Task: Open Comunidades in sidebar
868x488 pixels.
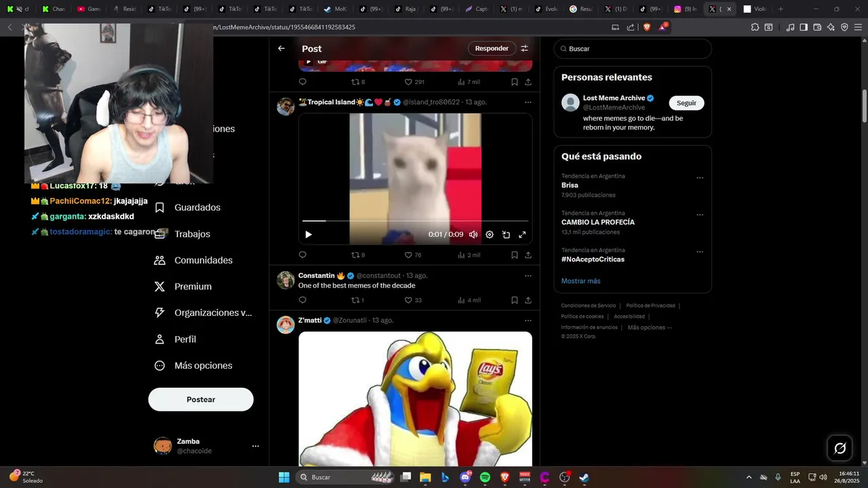Action: [x=193, y=260]
